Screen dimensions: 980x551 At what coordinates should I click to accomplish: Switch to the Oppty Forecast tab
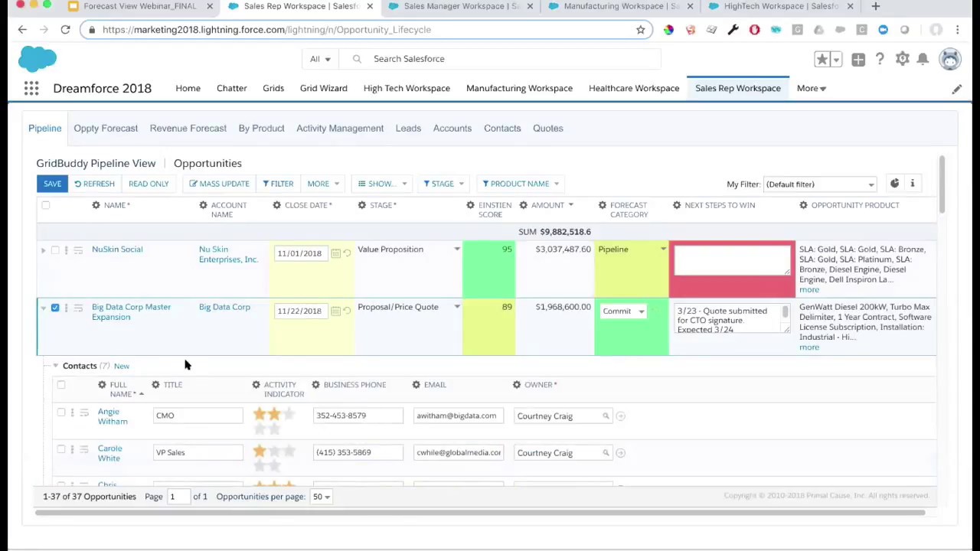point(106,129)
